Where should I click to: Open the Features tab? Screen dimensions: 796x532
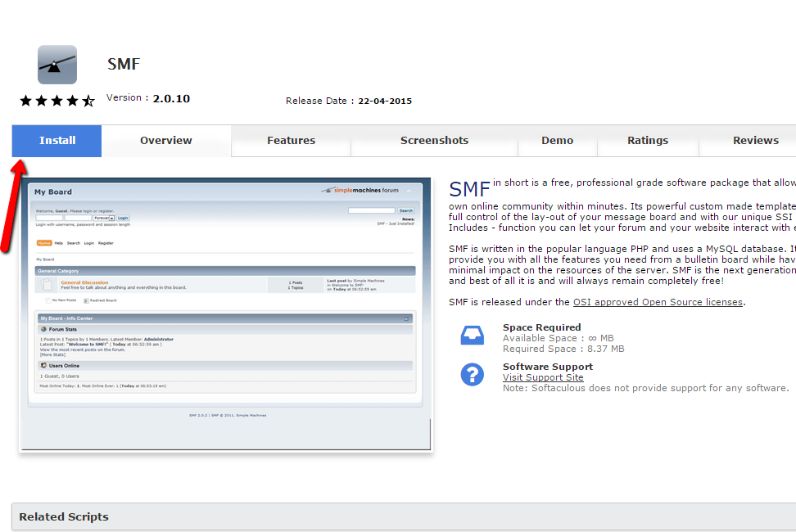291,140
